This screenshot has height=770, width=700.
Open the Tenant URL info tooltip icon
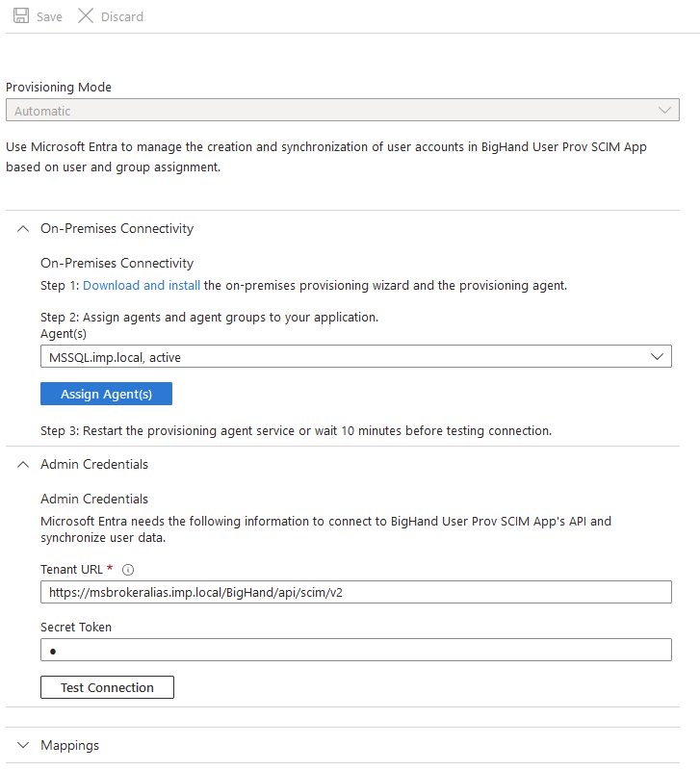click(128, 569)
